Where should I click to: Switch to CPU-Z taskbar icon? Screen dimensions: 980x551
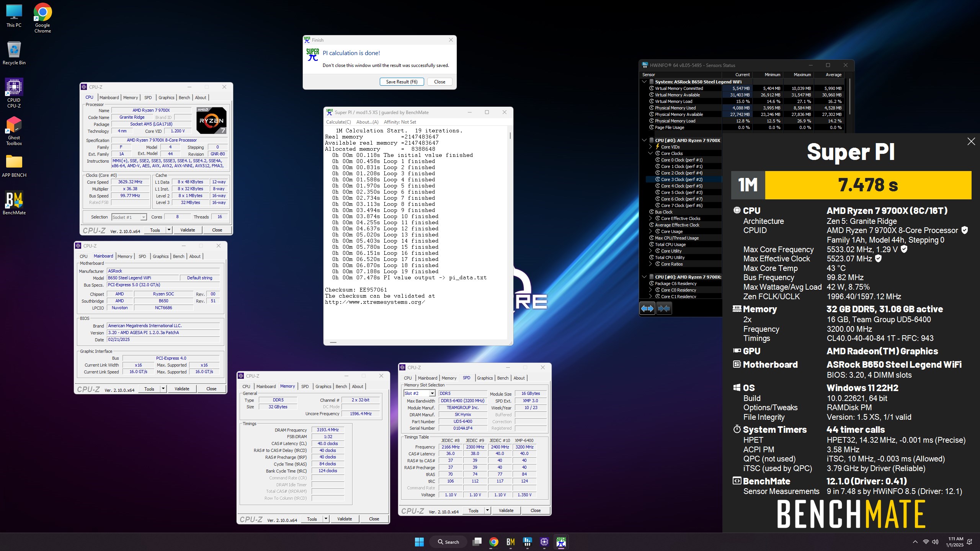(544, 542)
